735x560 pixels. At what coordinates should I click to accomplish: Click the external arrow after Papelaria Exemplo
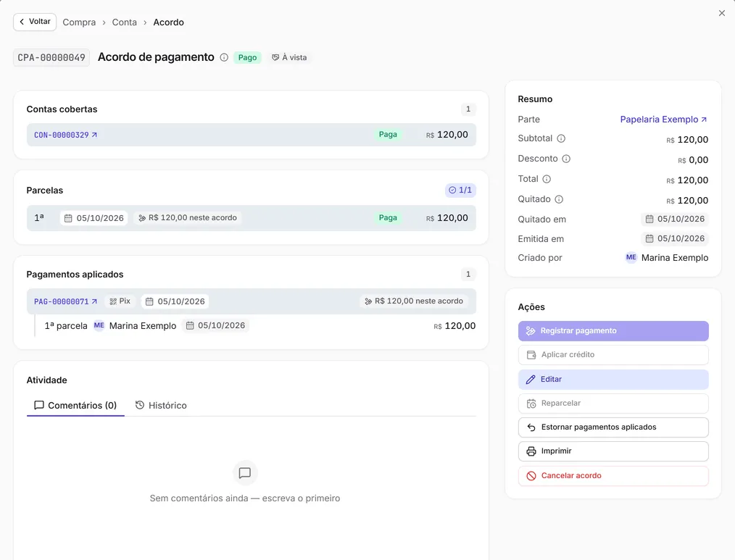point(704,120)
